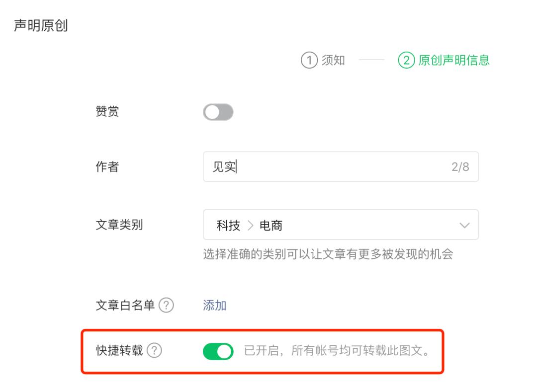Disable the 快捷转载 toggle switch
Viewport: 537px width, 392px height.
click(x=218, y=351)
